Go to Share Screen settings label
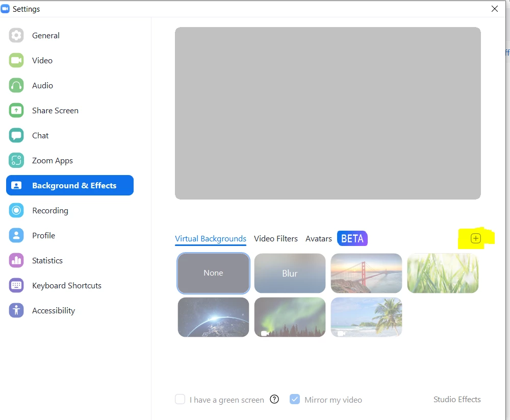The width and height of the screenshot is (510, 420). point(55,111)
